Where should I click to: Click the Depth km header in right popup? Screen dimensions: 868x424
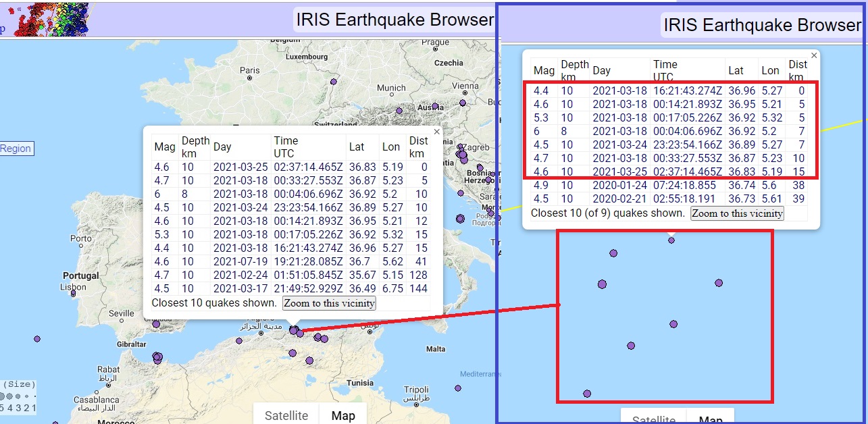(575, 70)
